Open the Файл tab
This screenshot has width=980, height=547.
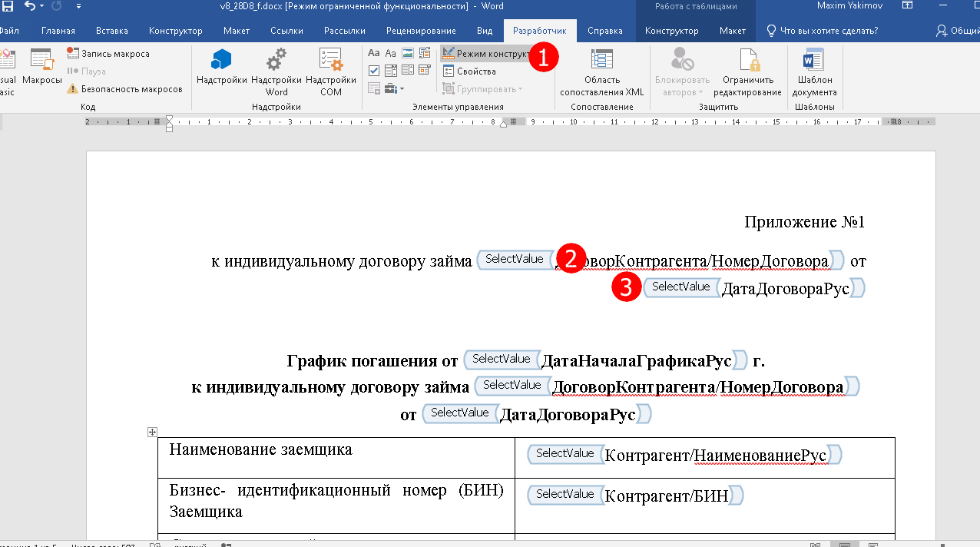[x=9, y=31]
